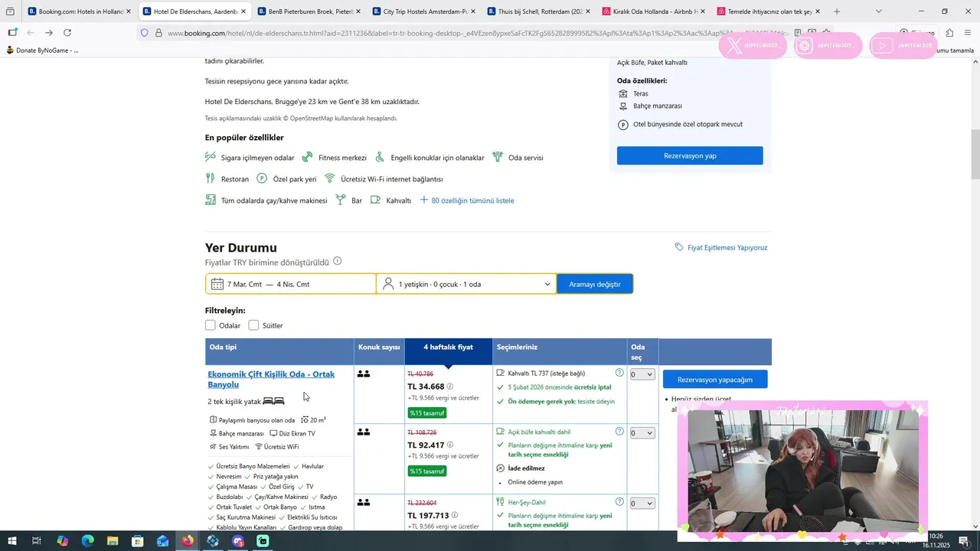Click the price tag icon near Fiyat Eşitlemesi
The height and width of the screenshot is (551, 980).
point(679,247)
